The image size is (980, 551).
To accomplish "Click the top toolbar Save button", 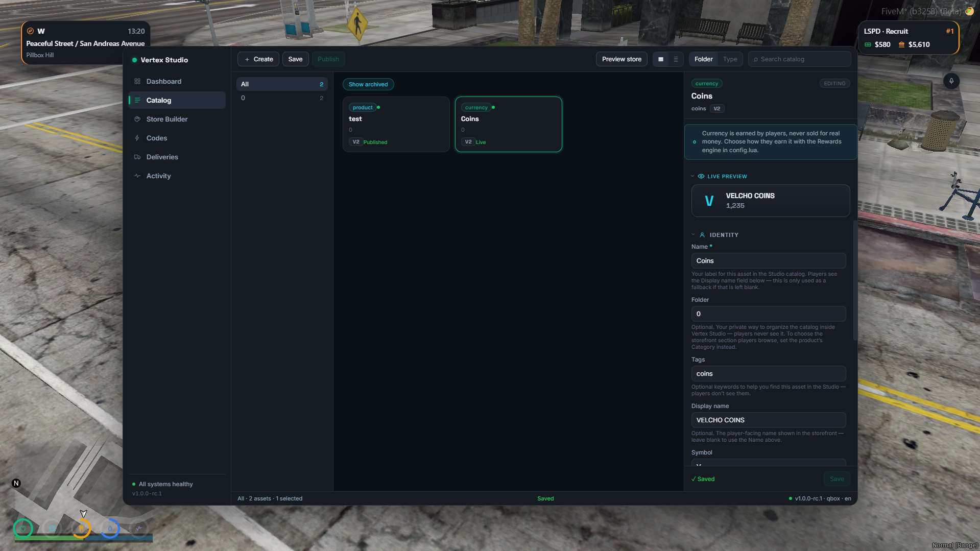I will (x=295, y=59).
